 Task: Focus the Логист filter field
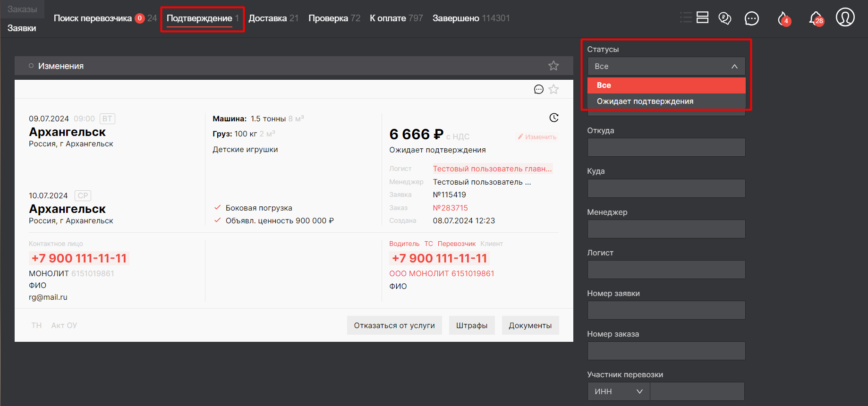[666, 270]
